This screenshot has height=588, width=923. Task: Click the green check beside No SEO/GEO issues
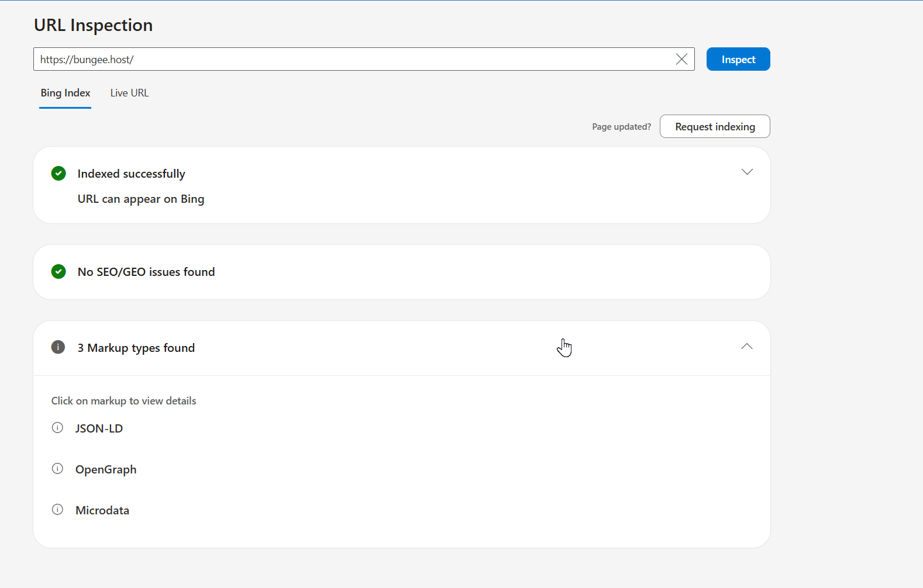coord(58,272)
